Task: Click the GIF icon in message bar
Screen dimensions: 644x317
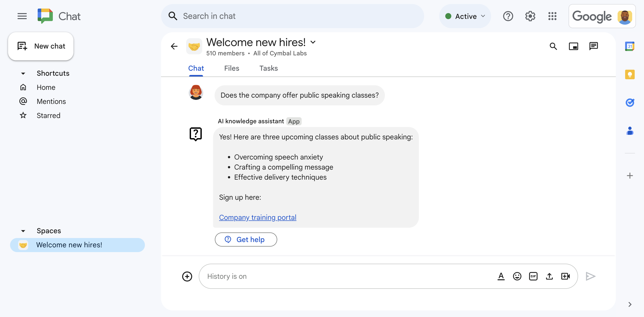Action: tap(534, 276)
